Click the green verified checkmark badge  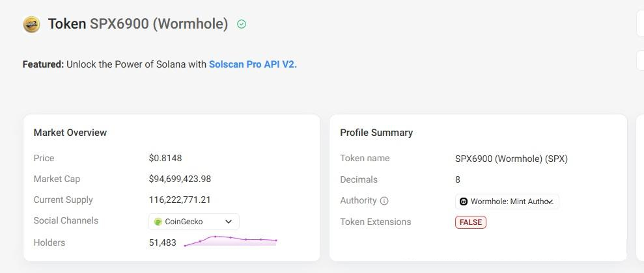click(x=242, y=24)
